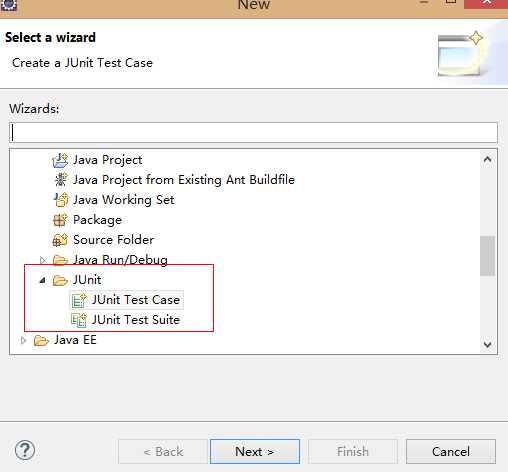Expand the Java Run/Debug folder
508x472 pixels.
pyautogui.click(x=42, y=260)
